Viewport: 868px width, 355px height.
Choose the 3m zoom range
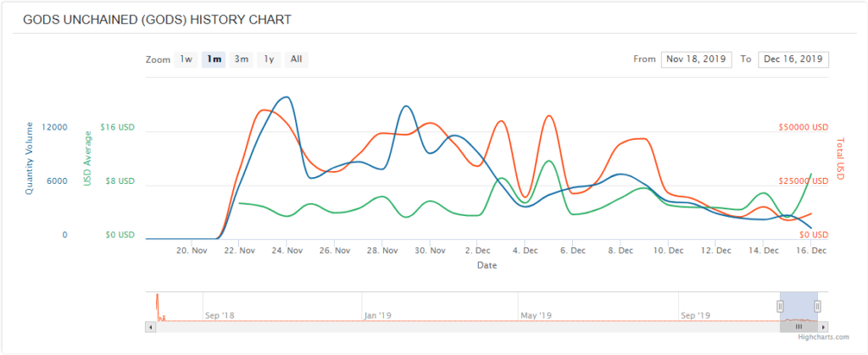coord(242,59)
